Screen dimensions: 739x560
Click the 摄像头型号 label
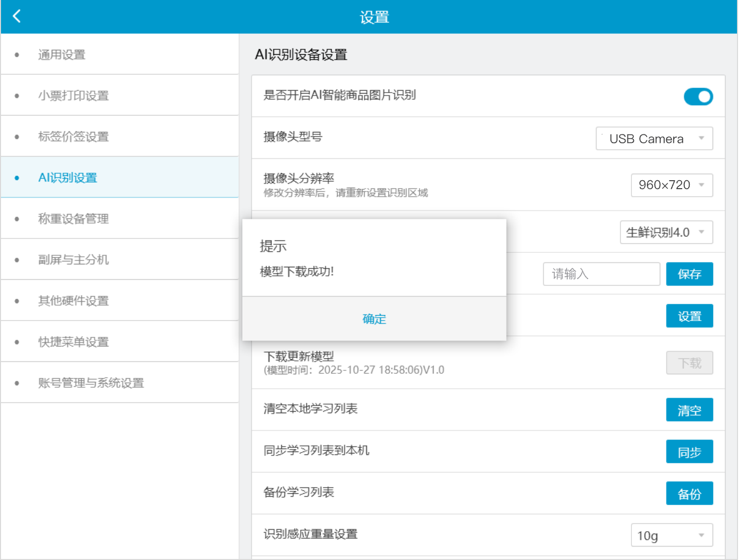tap(293, 136)
